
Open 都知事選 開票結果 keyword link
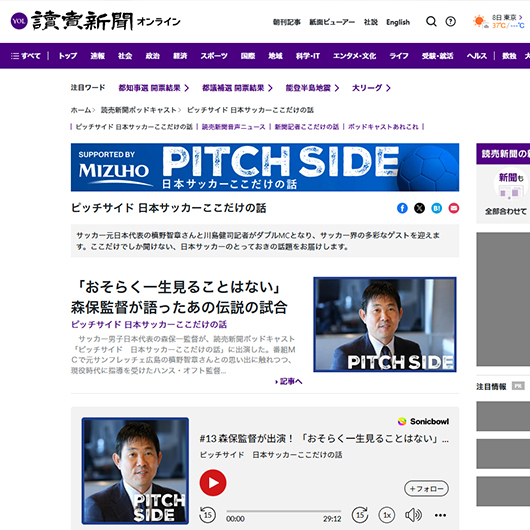pyautogui.click(x=153, y=88)
